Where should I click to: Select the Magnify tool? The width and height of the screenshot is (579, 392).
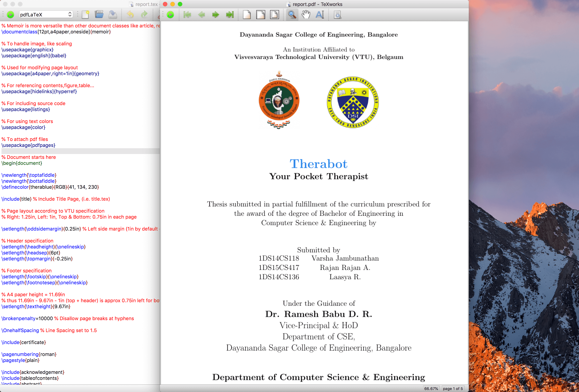tap(292, 15)
